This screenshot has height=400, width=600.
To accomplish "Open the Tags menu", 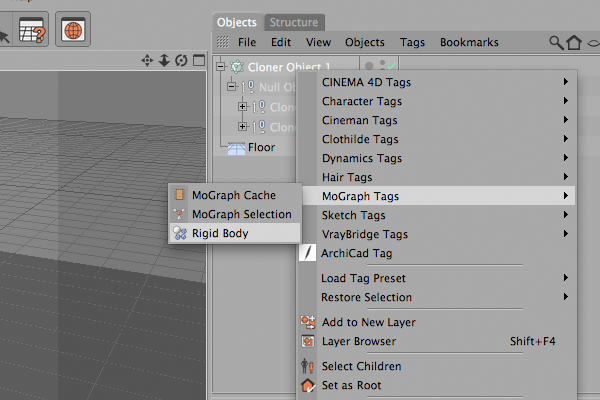I will (412, 42).
